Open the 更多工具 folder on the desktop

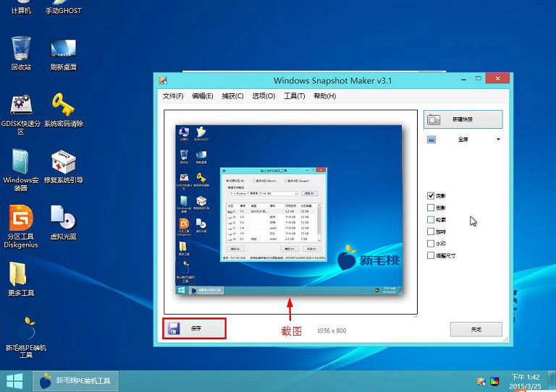click(21, 278)
